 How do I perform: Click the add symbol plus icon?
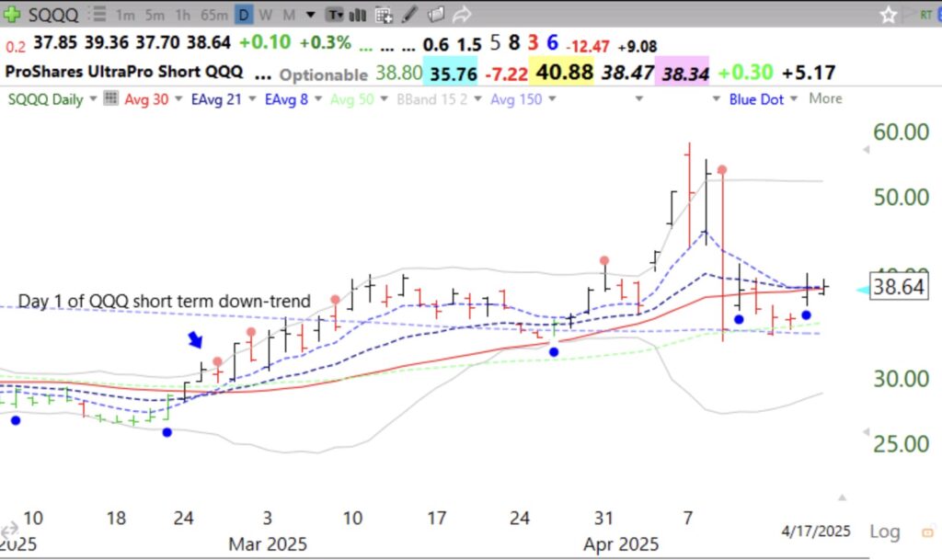click(14, 15)
